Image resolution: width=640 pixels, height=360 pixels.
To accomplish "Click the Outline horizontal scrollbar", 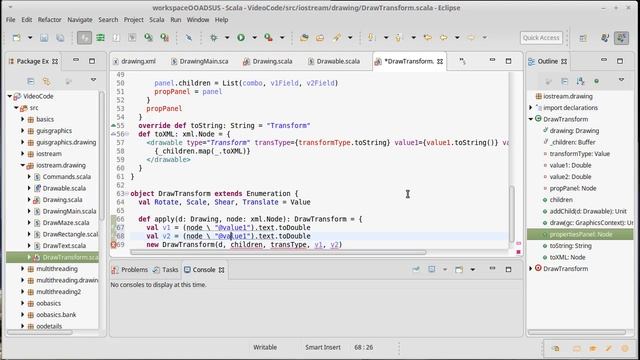I will (577, 332).
